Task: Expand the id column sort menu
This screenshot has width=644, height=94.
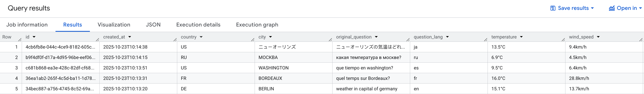Action: [x=34, y=37]
